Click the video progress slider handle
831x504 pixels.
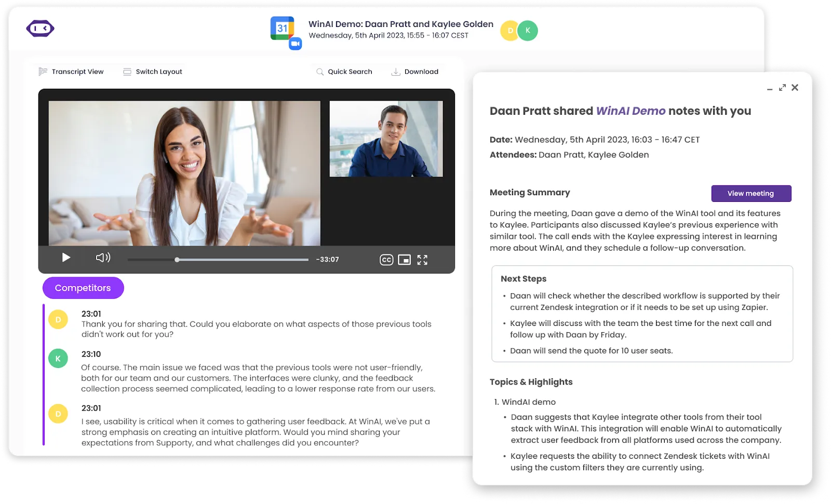pyautogui.click(x=177, y=260)
